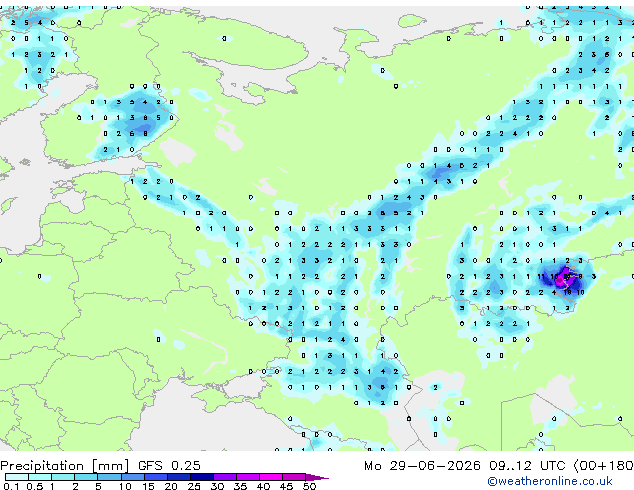Screen dimensions: 634x490
Task: Click the legend label "15"
Action: 148,486
